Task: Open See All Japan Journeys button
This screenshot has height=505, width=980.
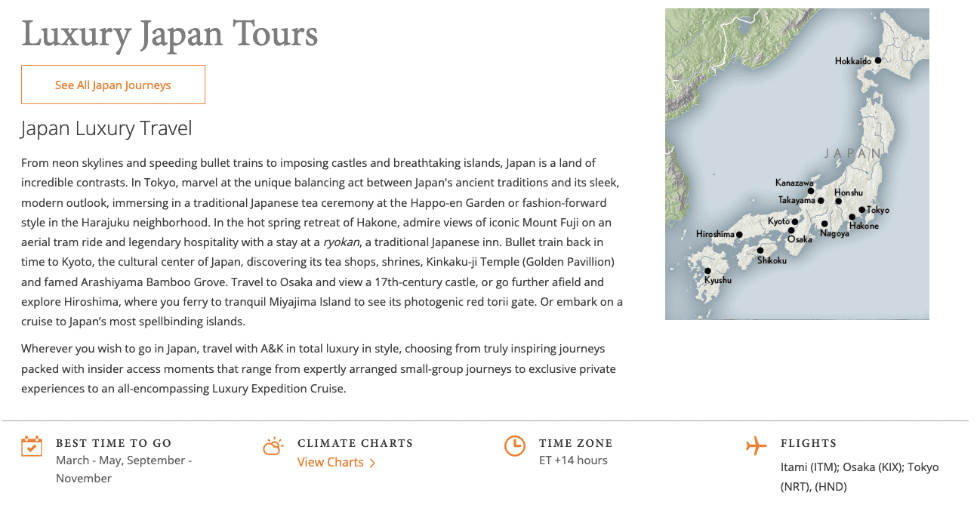Action: pos(113,85)
